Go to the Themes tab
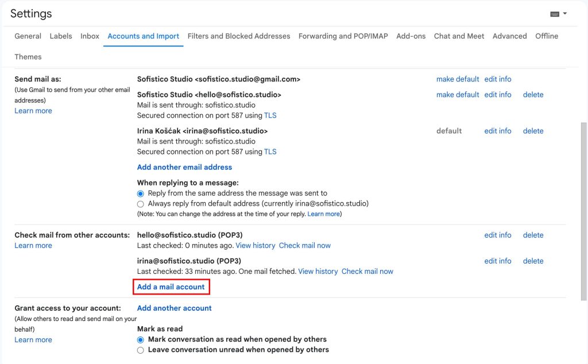Screen dimensions: 588x364 tap(28, 57)
